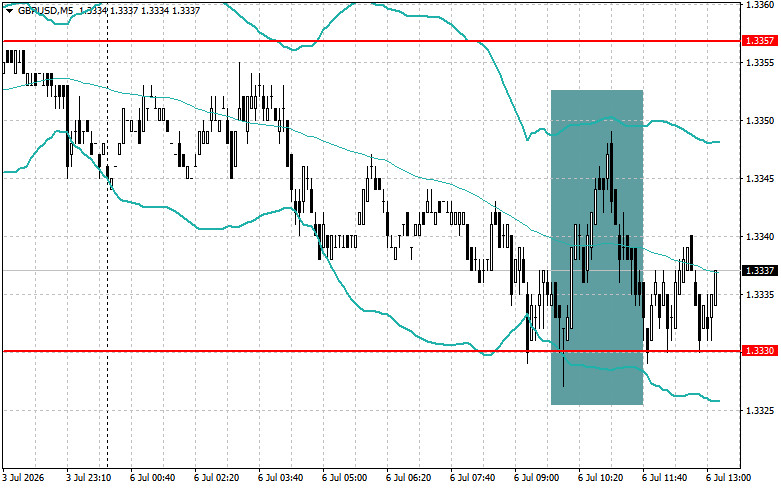Click the 6 Jul 05:00 time label
This screenshot has height=489, width=781.
point(345,478)
